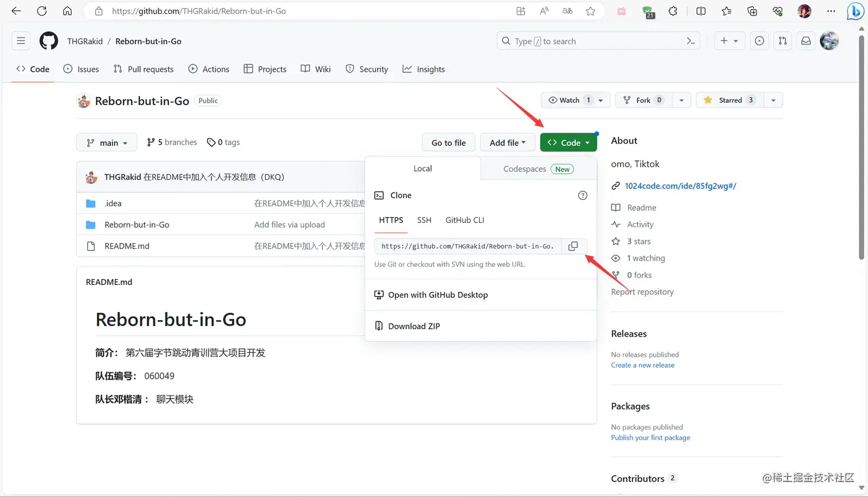
Task: Select the GitHub CLI clone option
Action: (x=465, y=220)
